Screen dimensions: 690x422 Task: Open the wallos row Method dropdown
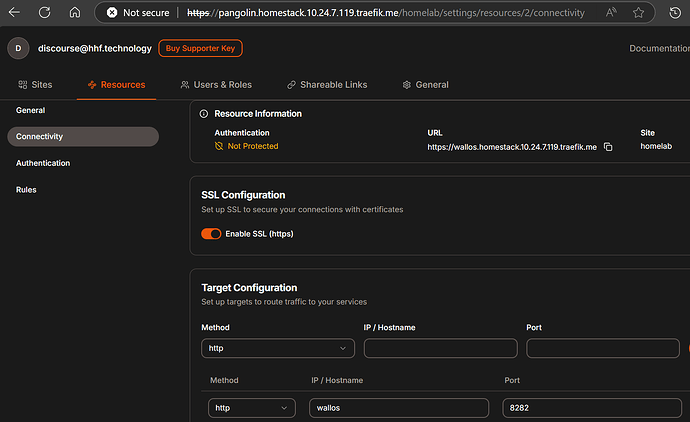tap(252, 408)
